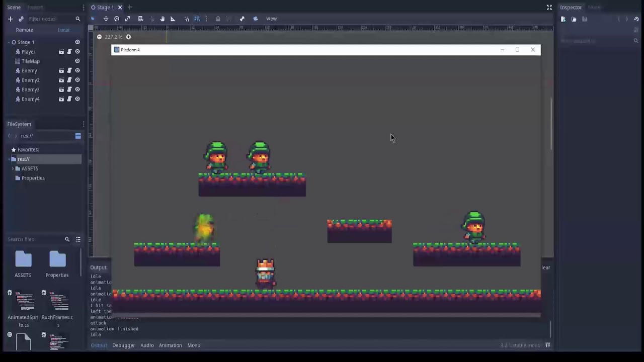Zoom in with the plus button
The height and width of the screenshot is (362, 644).
tap(128, 37)
